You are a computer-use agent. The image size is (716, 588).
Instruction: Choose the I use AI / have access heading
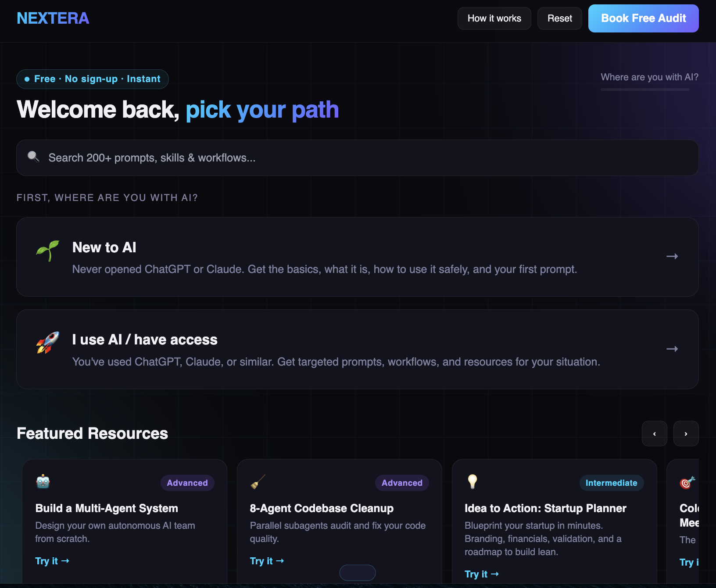[145, 340]
